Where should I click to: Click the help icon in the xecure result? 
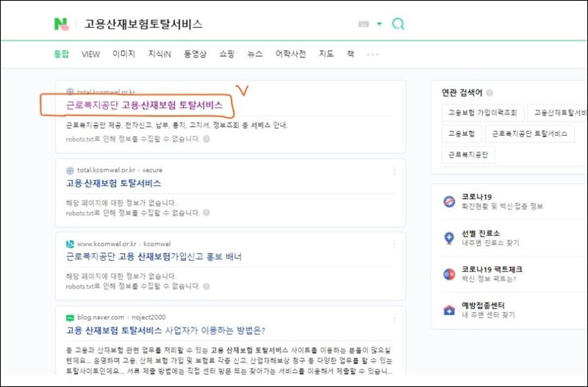pyautogui.click(x=207, y=213)
